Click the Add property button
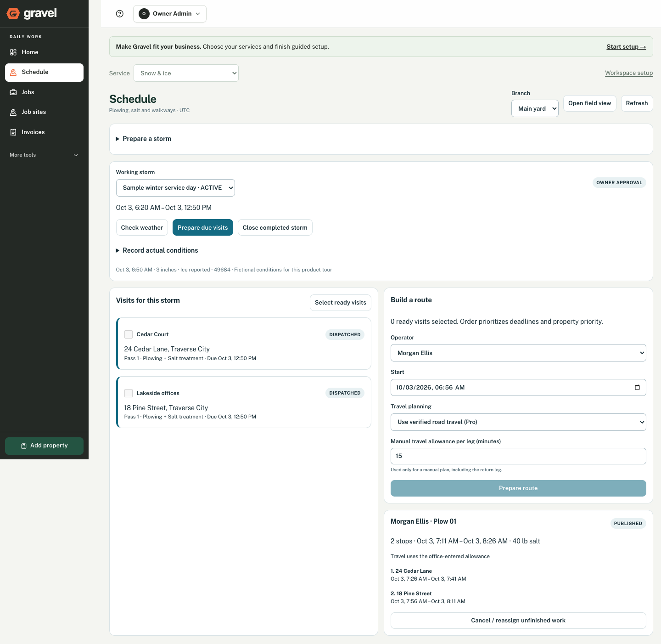661x644 pixels. click(x=44, y=446)
